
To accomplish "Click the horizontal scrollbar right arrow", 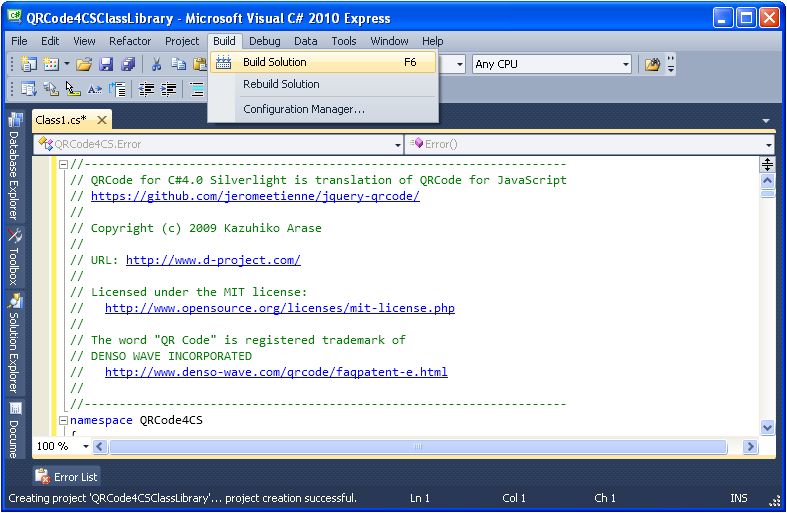I will pyautogui.click(x=750, y=446).
